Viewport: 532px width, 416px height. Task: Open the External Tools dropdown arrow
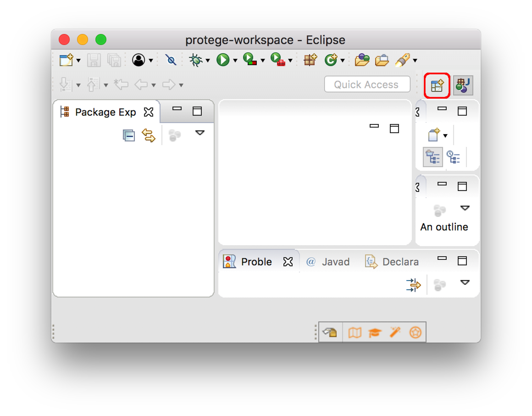(x=290, y=60)
